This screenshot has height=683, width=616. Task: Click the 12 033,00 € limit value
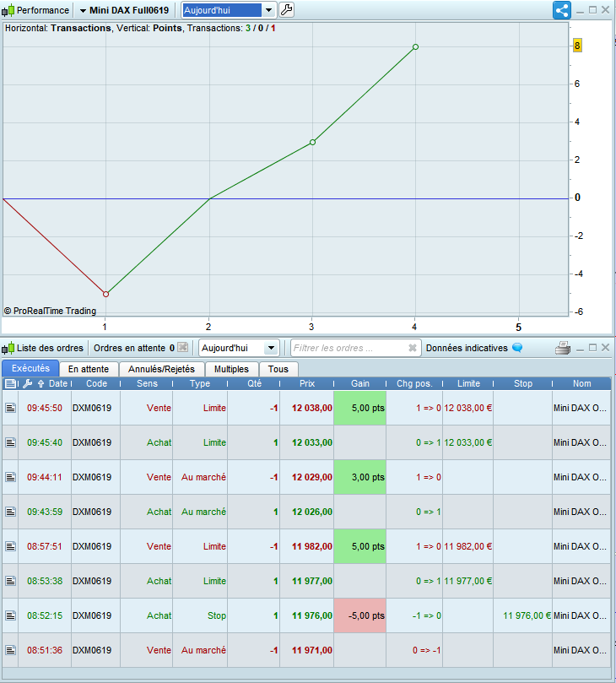[468, 442]
